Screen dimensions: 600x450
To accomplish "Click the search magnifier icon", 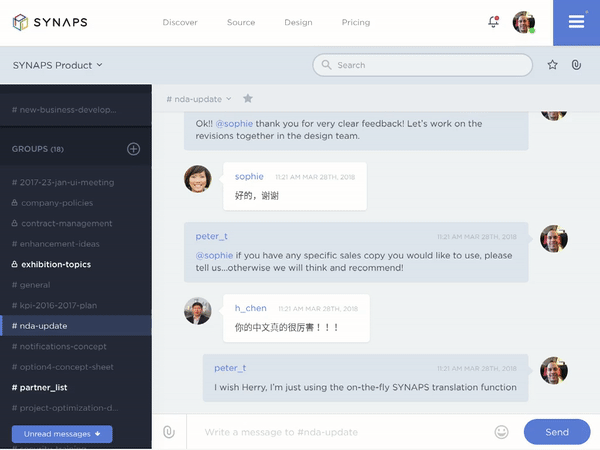I will tap(326, 65).
